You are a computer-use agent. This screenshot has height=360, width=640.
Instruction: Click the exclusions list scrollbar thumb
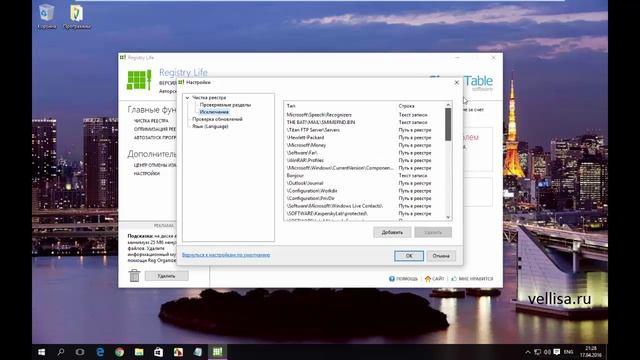pos(448,124)
